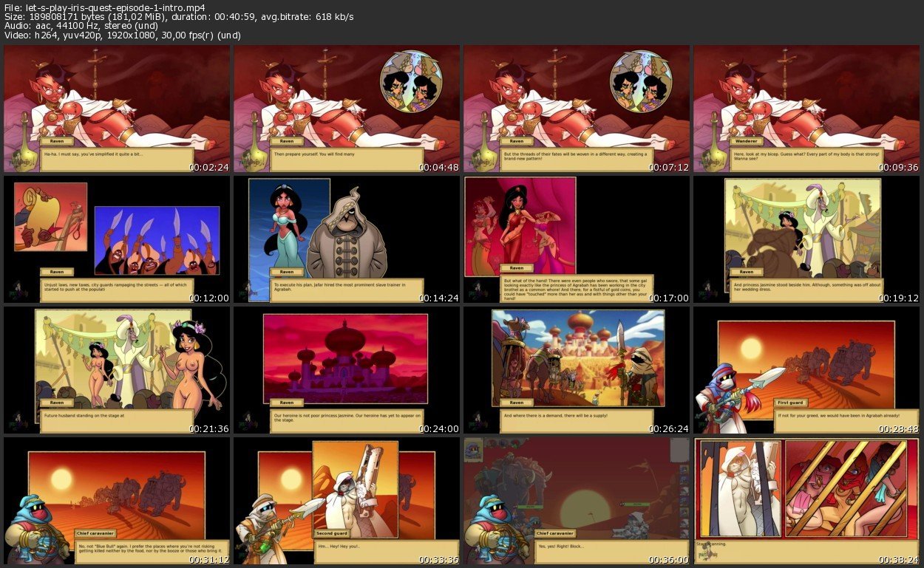Screen dimensions: 924x568
Task: Select the frame at 00:04:48
Action: tap(347, 109)
